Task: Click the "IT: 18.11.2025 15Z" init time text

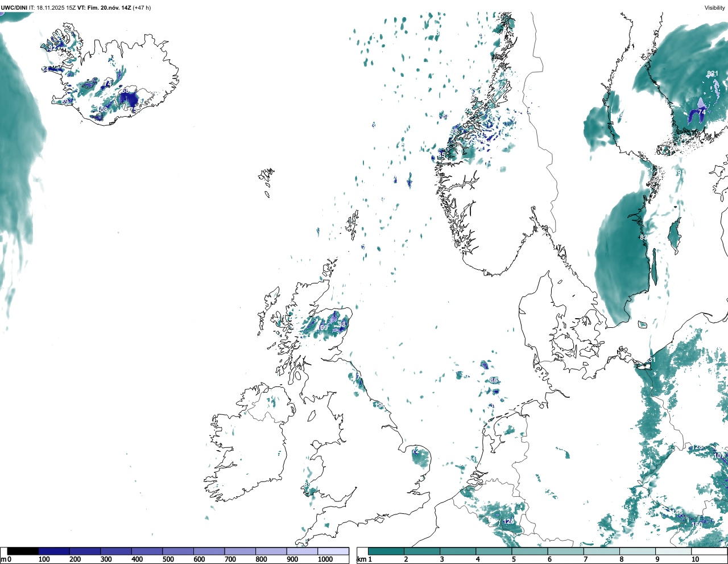Action: [52, 8]
